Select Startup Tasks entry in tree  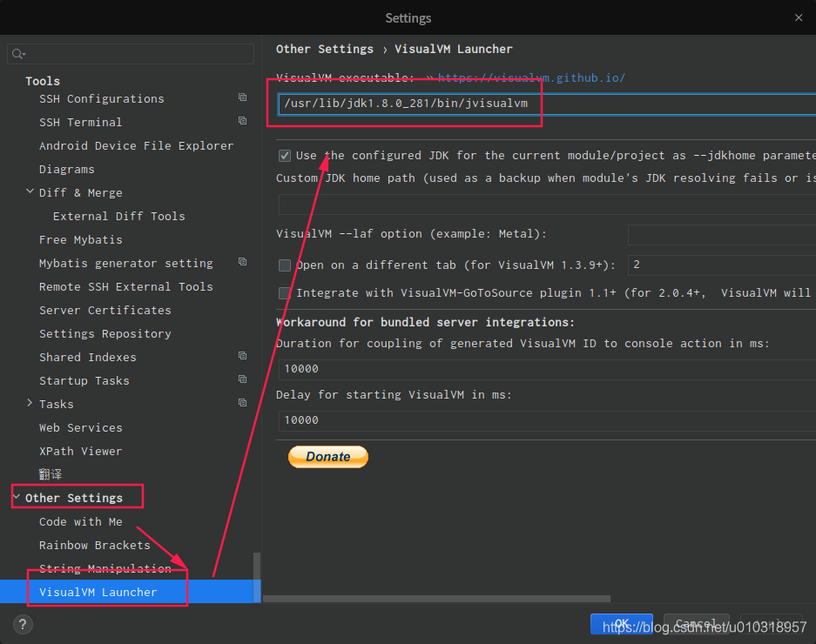(84, 381)
